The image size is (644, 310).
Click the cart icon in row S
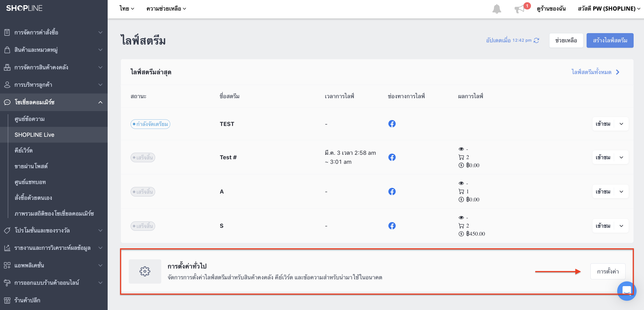pyautogui.click(x=461, y=226)
